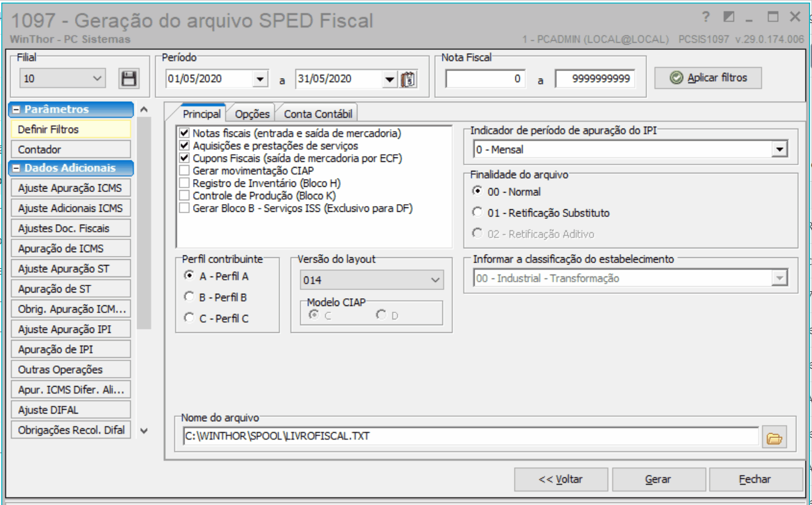812x505 pixels.
Task: Open Apuração de IPI sidebar item
Action: point(71,349)
